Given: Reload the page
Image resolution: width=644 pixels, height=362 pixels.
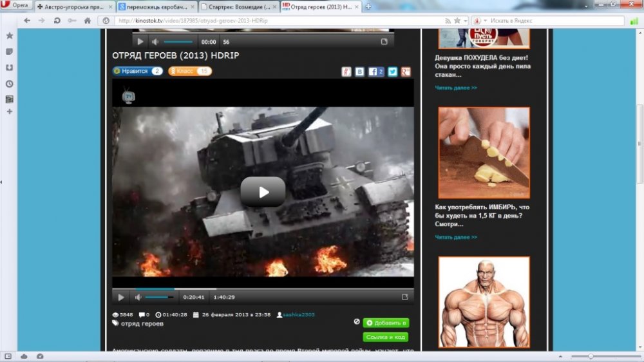Looking at the screenshot, I should click(x=57, y=21).
